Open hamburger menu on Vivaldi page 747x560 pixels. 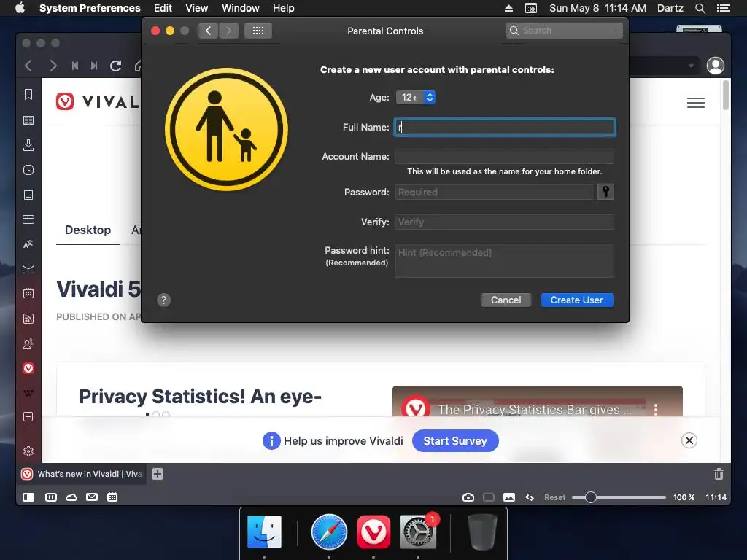tap(695, 103)
